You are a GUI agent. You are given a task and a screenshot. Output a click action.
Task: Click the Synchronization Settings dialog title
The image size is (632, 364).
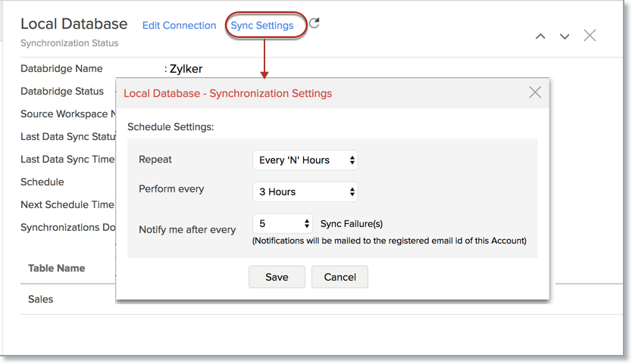click(x=227, y=94)
